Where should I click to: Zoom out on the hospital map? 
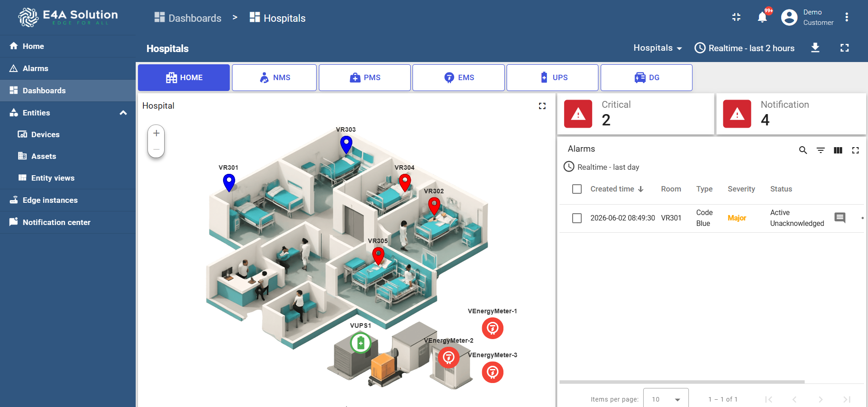click(x=156, y=149)
